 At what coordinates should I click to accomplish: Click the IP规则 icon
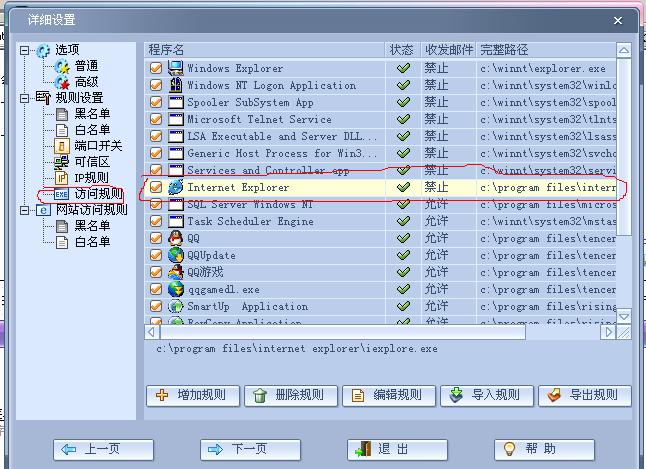(x=61, y=178)
